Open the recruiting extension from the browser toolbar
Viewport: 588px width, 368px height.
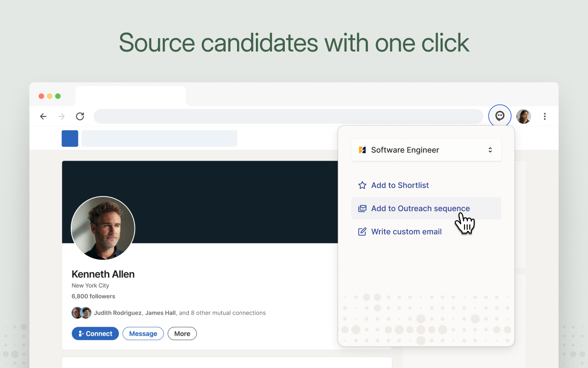(x=499, y=116)
